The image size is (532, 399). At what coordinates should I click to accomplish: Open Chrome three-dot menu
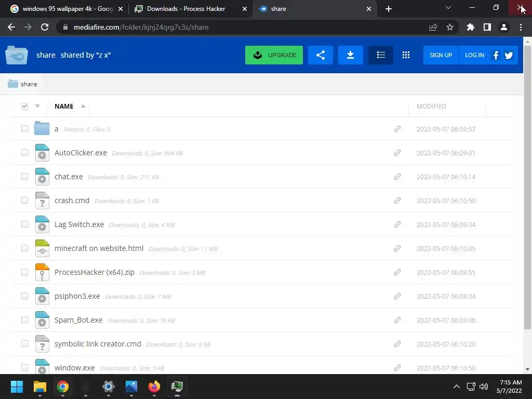pos(521,27)
